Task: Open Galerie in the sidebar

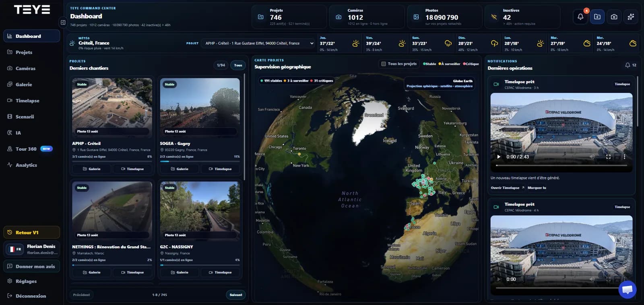Action: [x=32, y=84]
